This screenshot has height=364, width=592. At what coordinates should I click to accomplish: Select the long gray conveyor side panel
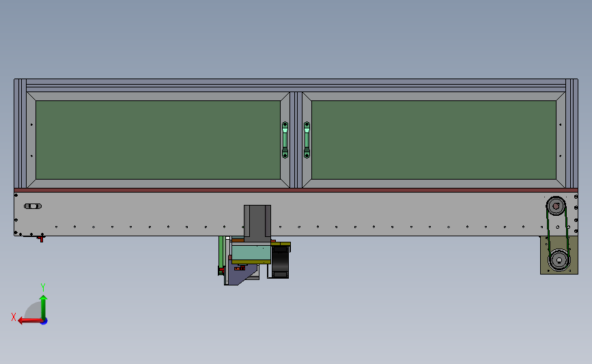pos(296,214)
